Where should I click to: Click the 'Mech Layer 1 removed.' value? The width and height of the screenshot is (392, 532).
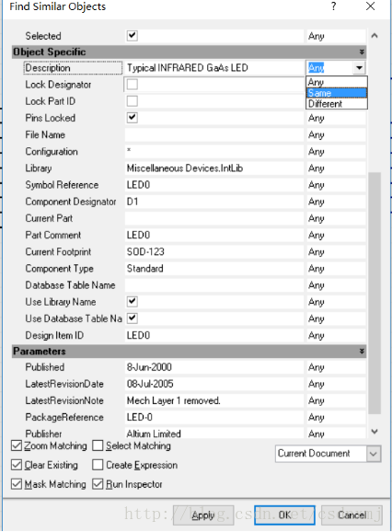(174, 400)
